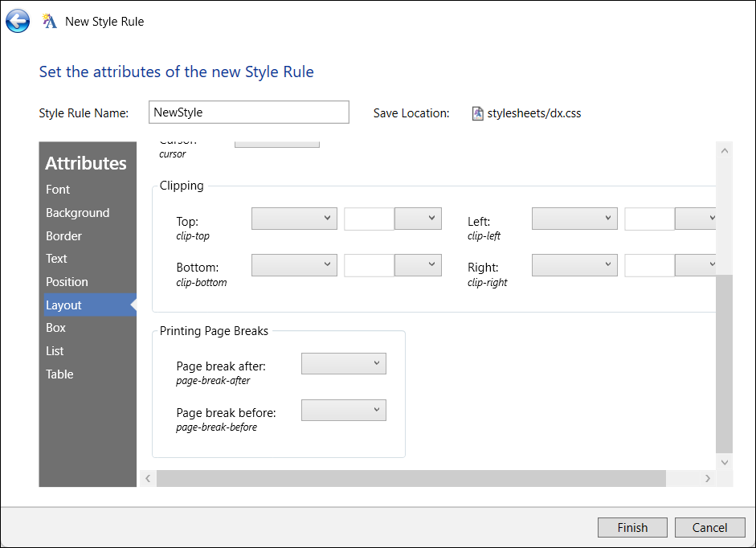This screenshot has height=548, width=756.
Task: Open the Table attributes tab
Action: (x=59, y=374)
